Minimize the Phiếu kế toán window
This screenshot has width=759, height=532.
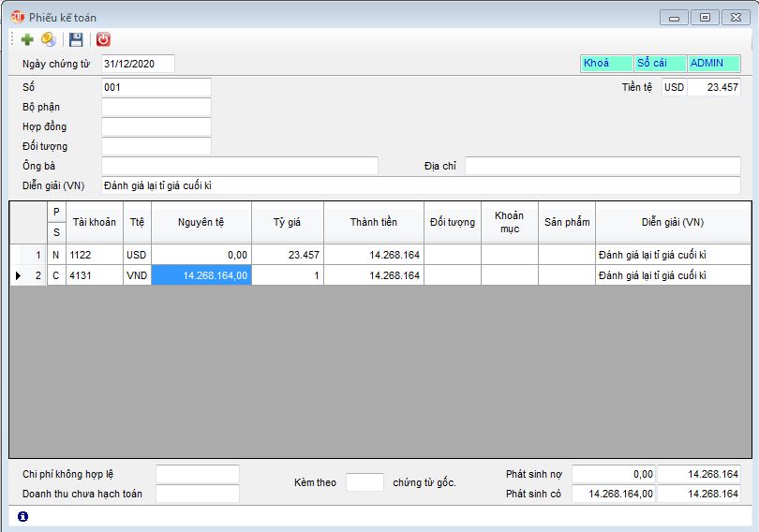pos(675,18)
